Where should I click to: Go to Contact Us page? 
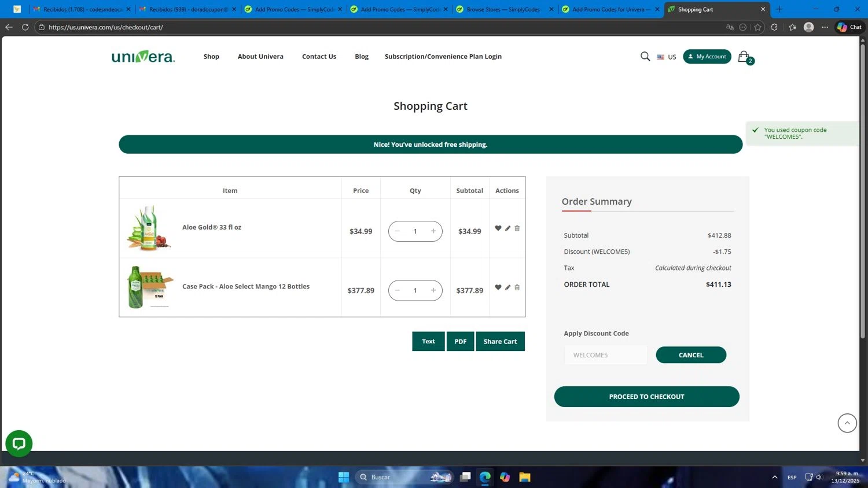[x=319, y=57]
